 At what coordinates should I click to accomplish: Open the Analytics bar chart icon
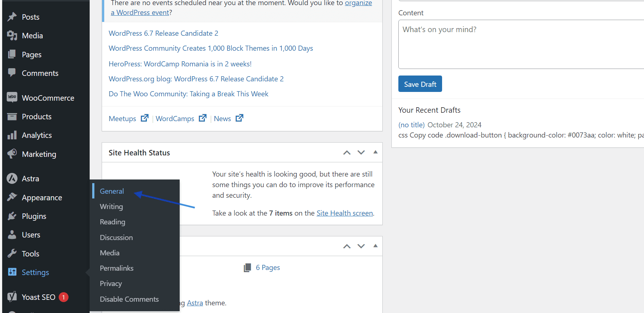point(12,135)
